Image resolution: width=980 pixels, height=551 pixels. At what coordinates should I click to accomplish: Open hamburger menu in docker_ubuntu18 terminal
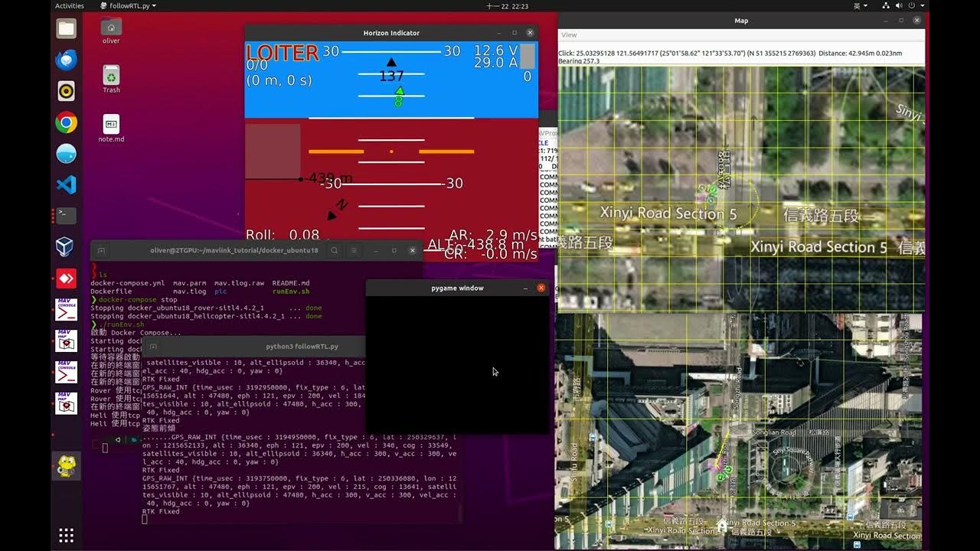point(354,250)
